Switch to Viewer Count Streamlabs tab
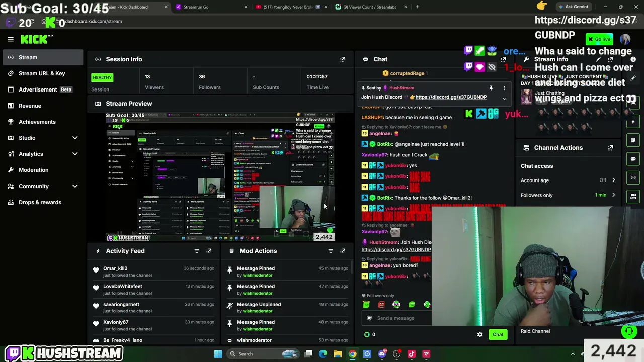This screenshot has height=362, width=644. point(370,7)
